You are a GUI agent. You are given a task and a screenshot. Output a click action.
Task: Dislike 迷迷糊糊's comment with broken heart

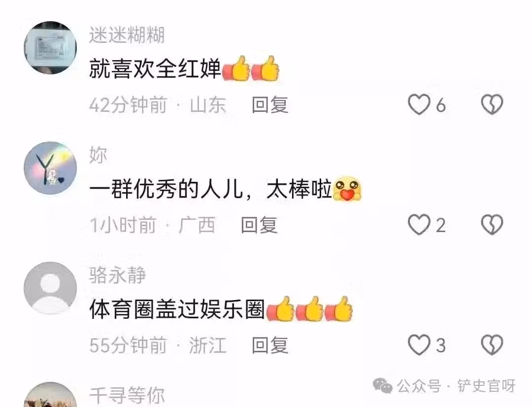point(492,104)
